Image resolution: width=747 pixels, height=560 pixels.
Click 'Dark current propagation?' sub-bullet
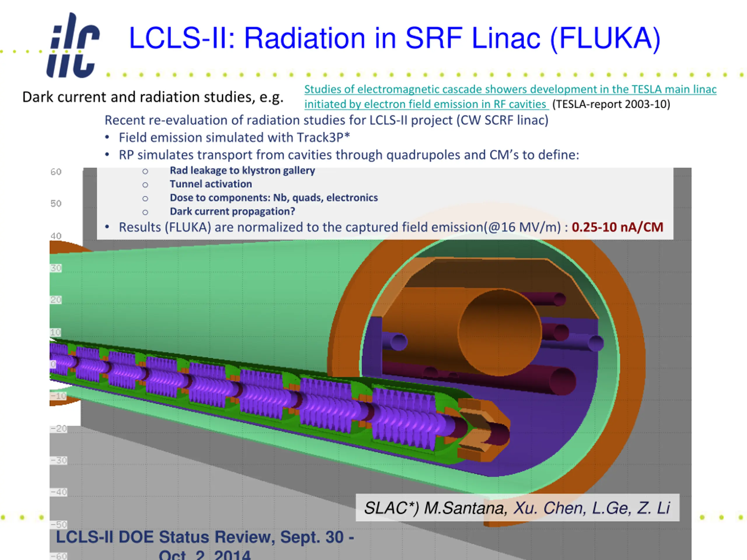(x=232, y=212)
